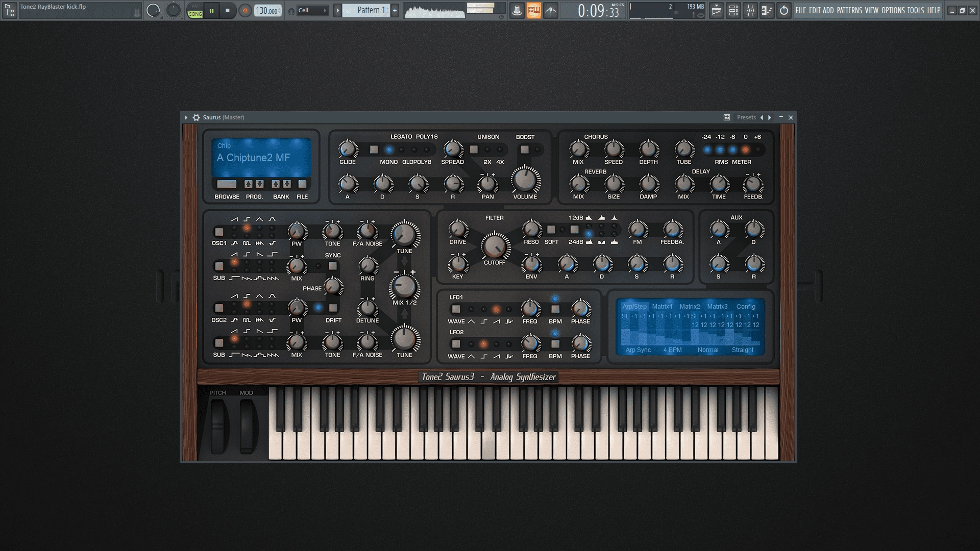This screenshot has height=551, width=980.
Task: Click the VOLUME knob
Action: 525,180
